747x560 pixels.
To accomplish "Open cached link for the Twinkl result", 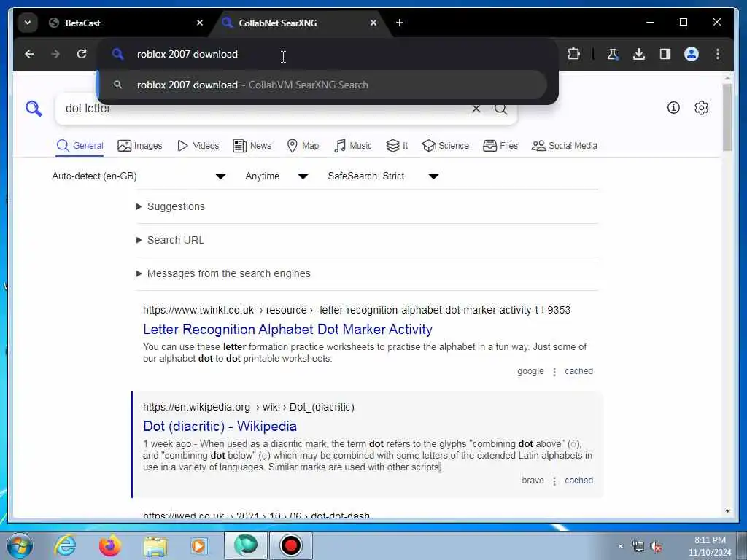I will pyautogui.click(x=578, y=371).
